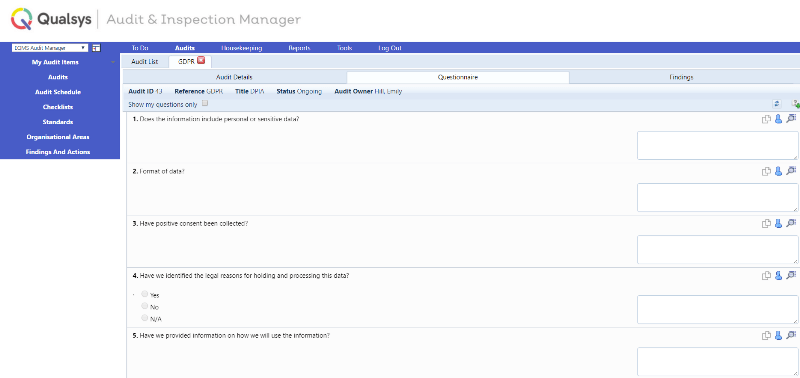
Task: Open the Audit Details tab
Action: 234,77
